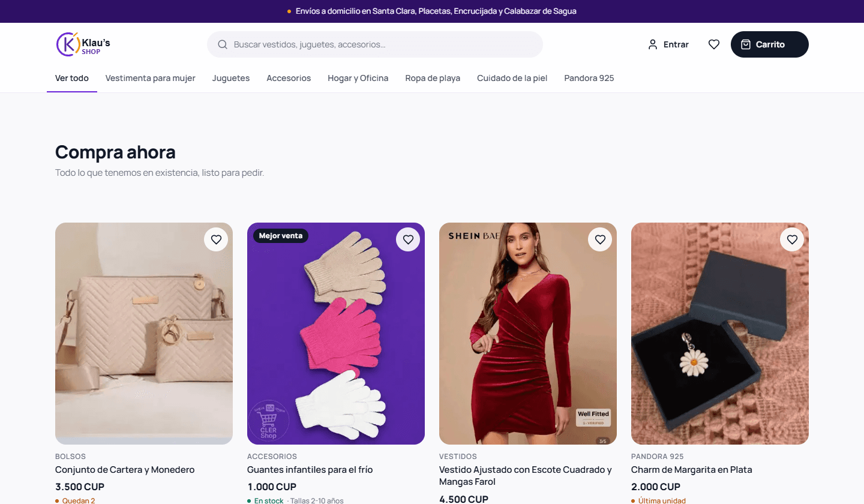Favorite the Charm de Margarita product
864x504 pixels.
792,239
